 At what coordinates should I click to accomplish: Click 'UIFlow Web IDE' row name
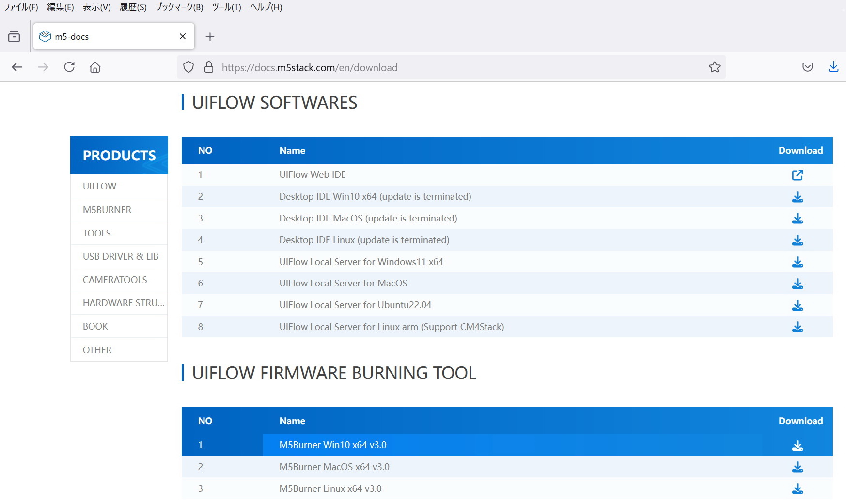click(313, 174)
